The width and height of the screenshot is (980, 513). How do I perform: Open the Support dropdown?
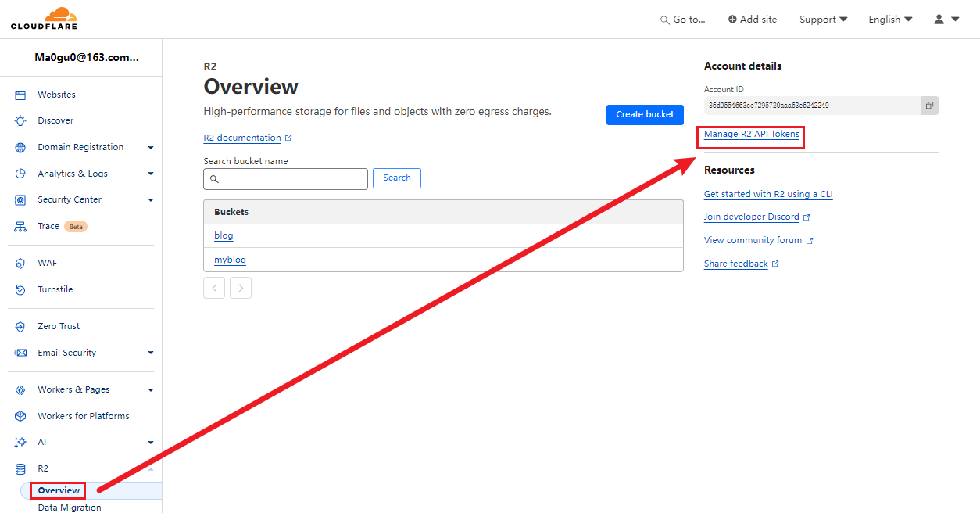(823, 20)
